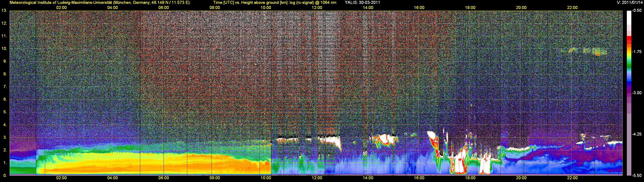
Task: Click the 7. km height axis label
Action: [5, 87]
